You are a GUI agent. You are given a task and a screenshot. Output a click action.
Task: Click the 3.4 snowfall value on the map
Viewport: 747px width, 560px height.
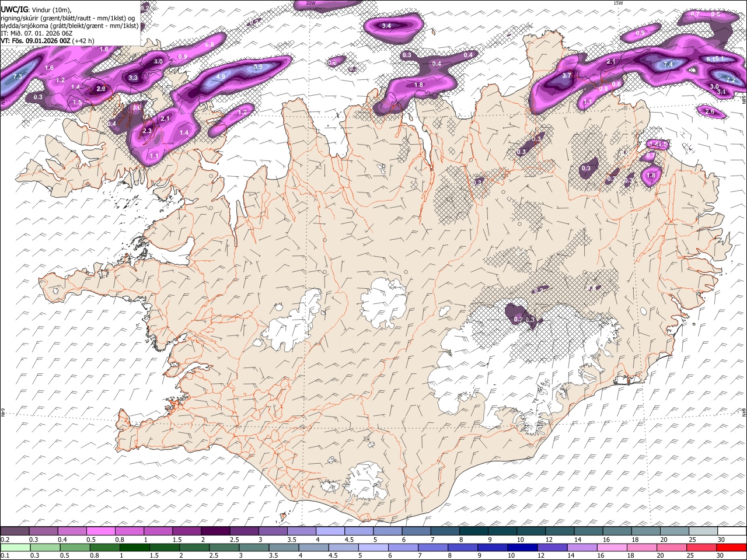pyautogui.click(x=386, y=26)
